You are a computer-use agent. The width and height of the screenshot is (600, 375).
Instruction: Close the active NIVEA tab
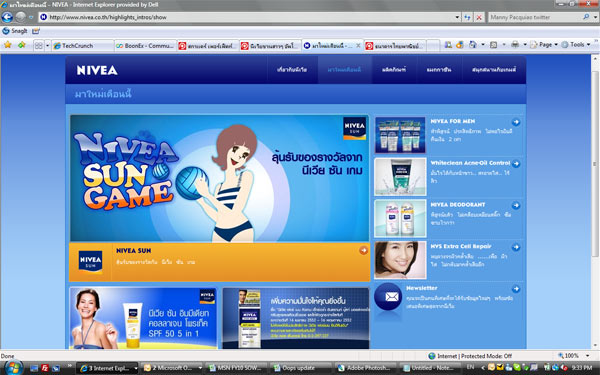[358, 46]
